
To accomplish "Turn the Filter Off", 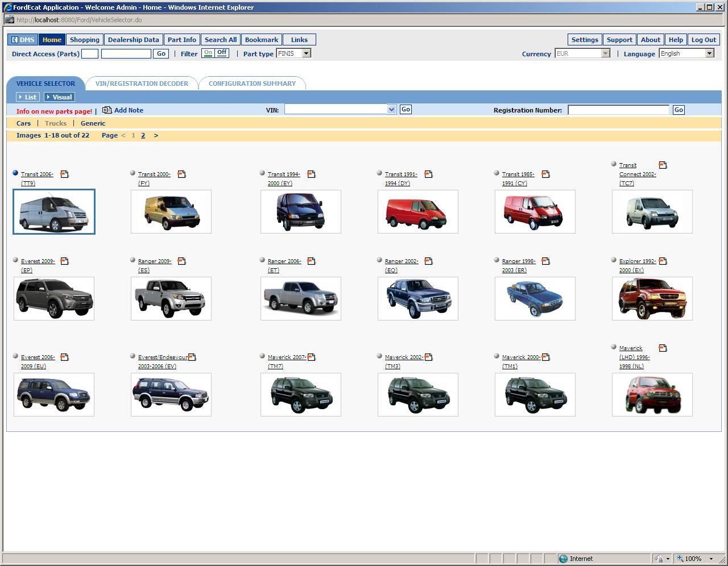I will pos(222,53).
